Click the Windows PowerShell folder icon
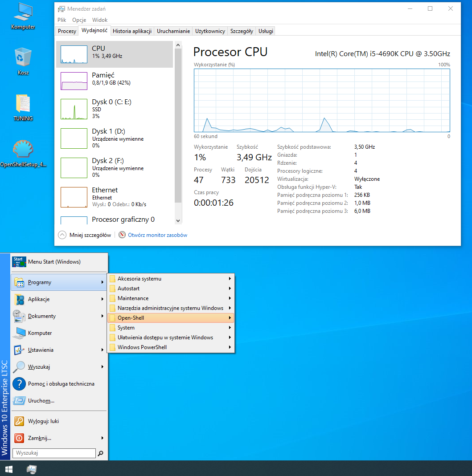This screenshot has width=472, height=476. [x=112, y=347]
